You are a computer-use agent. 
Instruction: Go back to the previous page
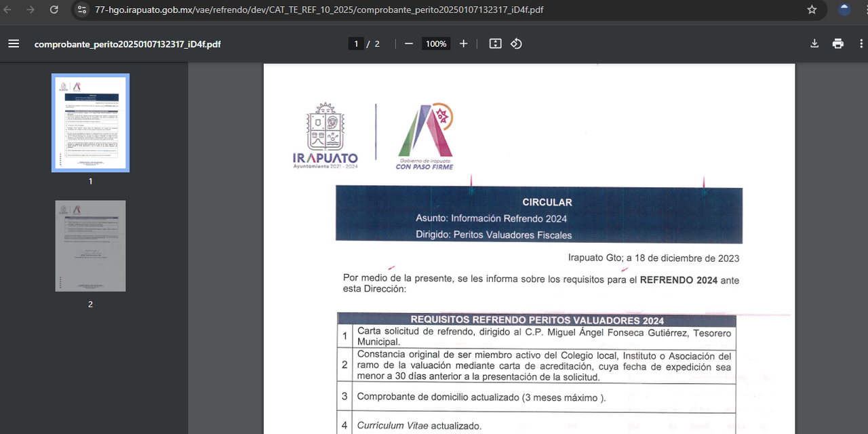pyautogui.click(x=9, y=9)
